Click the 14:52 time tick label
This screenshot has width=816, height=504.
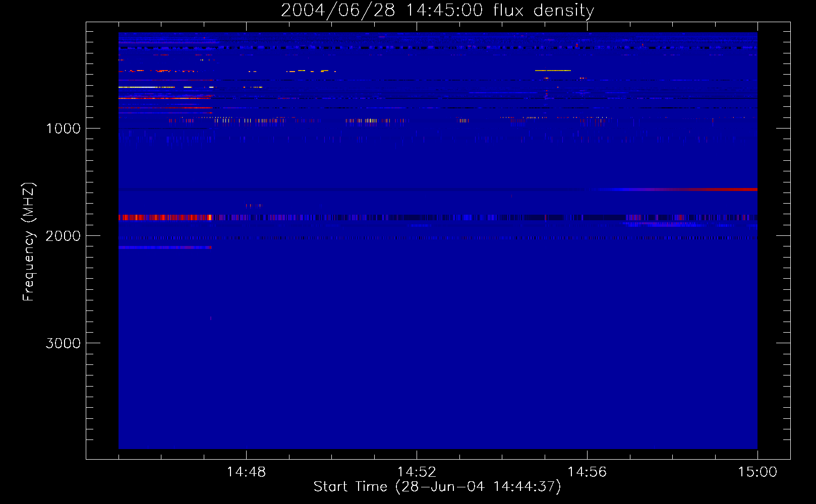[x=417, y=472]
